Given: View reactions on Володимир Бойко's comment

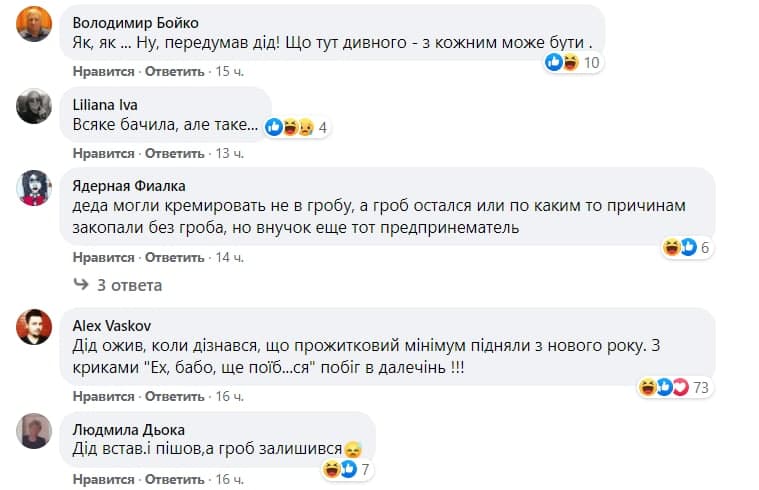Looking at the screenshot, I should (573, 63).
